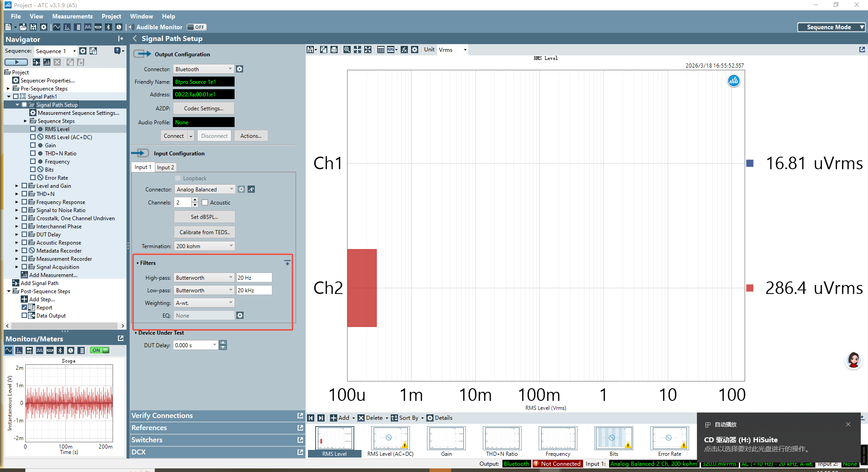Open clock monitor in Monitors/Meters toolbar
The image size is (868, 472).
[x=71, y=350]
